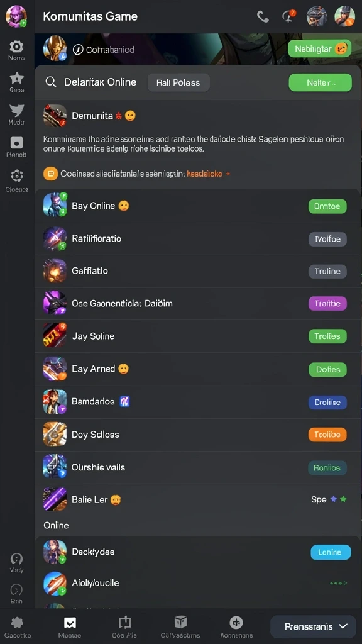Click the search magnifier icon
Screen dimensions: 362x644
point(51,82)
